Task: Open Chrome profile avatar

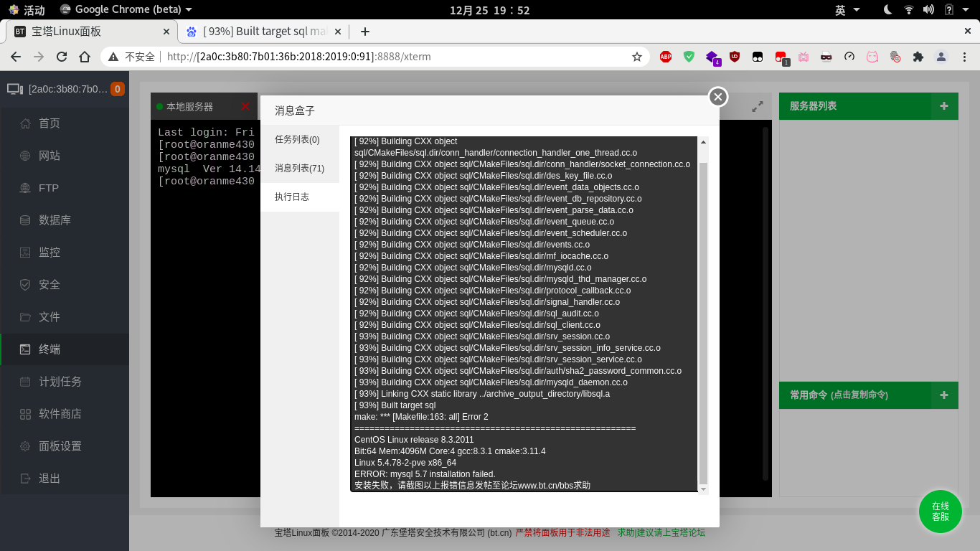Action: point(942,57)
